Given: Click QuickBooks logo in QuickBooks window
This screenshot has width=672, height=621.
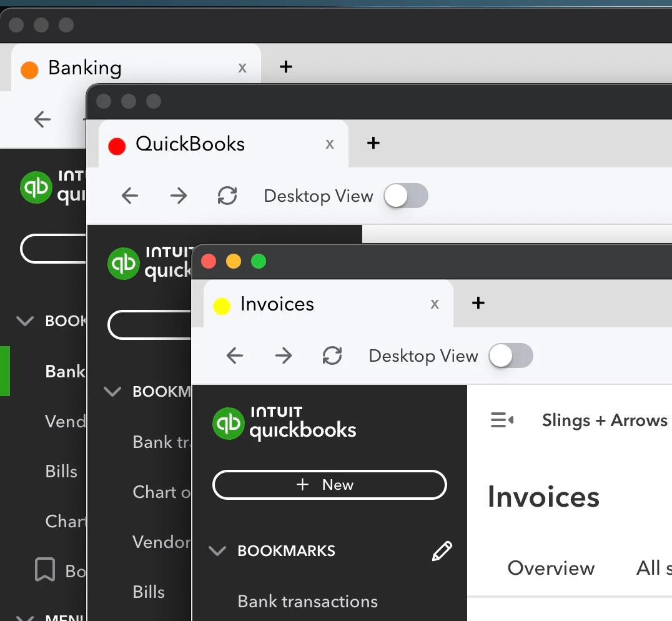Looking at the screenshot, I should pos(148,263).
